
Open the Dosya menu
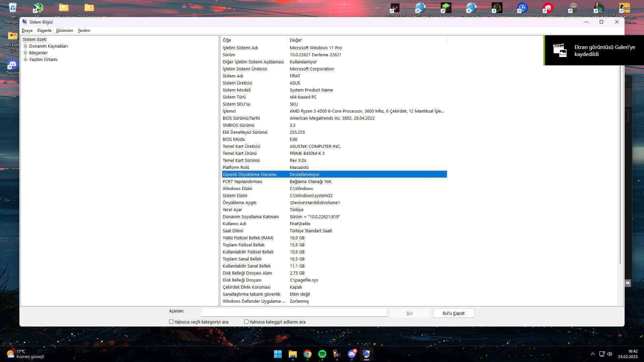click(27, 31)
